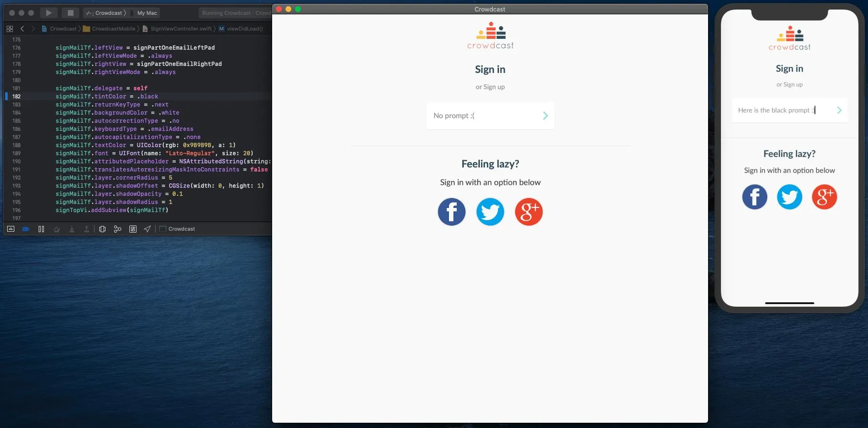Click the crowdcast logo on iPhone simulator
Viewport: 868px width, 428px height.
pos(790,38)
